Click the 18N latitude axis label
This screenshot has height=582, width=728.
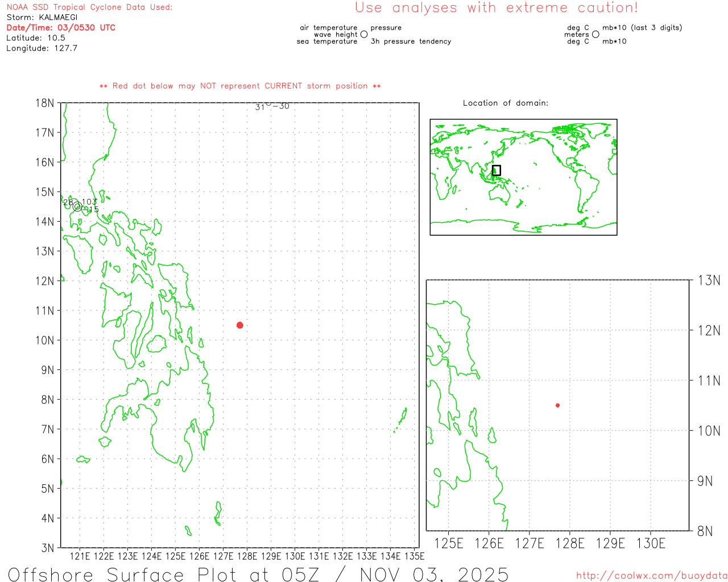[x=44, y=103]
